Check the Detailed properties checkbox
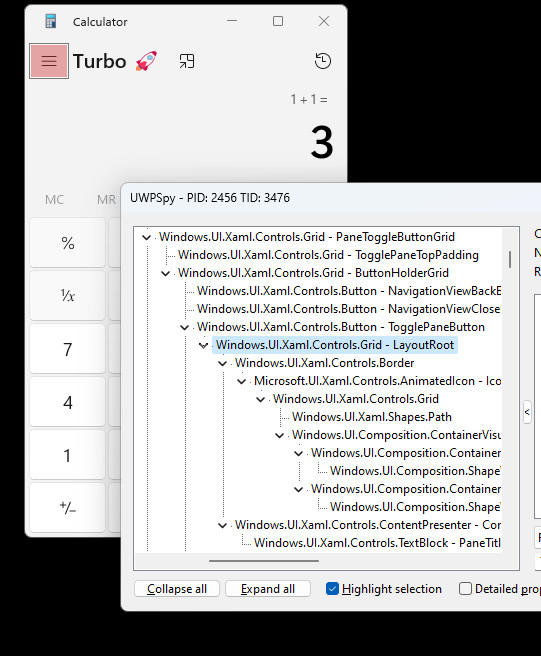Image resolution: width=541 pixels, height=656 pixels. [x=465, y=589]
